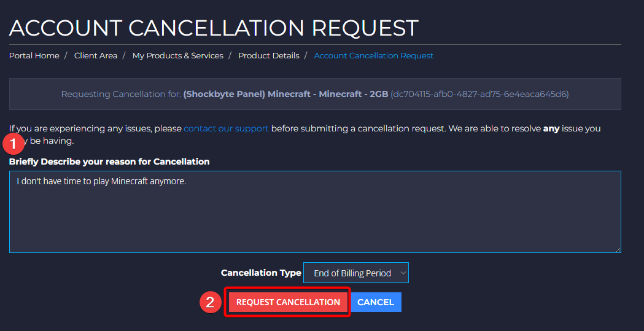Open the Client Area breadcrumb
This screenshot has width=644, height=331.
click(x=96, y=55)
